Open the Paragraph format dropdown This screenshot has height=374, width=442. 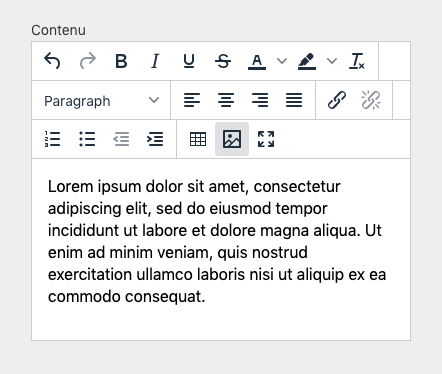click(x=101, y=100)
